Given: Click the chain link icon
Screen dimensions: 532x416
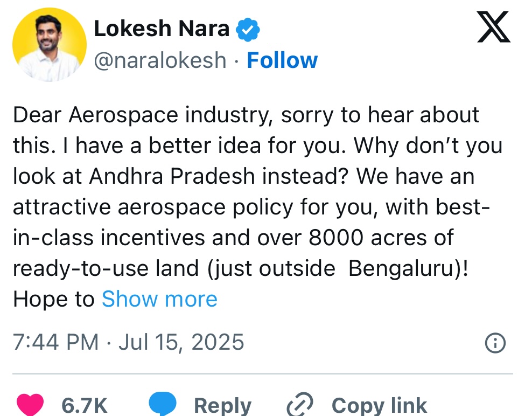Looking at the screenshot, I should (x=300, y=406).
